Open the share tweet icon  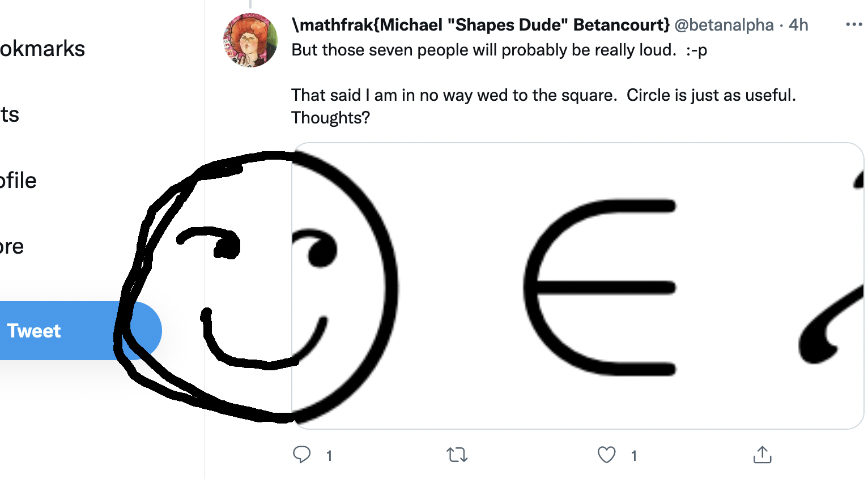click(x=762, y=455)
